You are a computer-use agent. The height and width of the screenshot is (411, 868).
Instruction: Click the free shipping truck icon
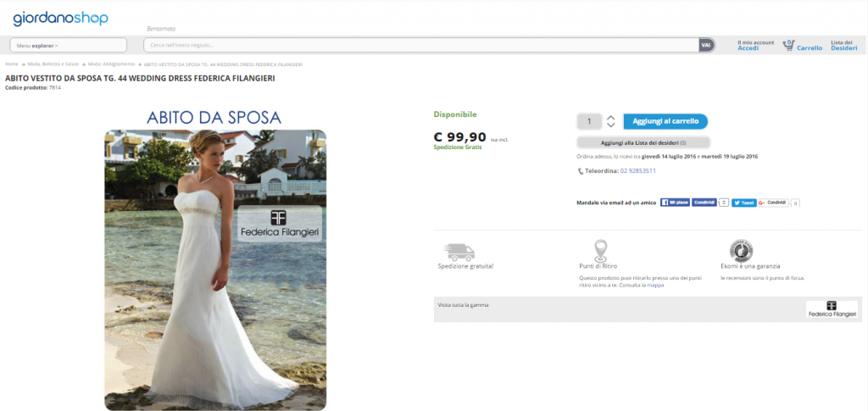point(460,253)
